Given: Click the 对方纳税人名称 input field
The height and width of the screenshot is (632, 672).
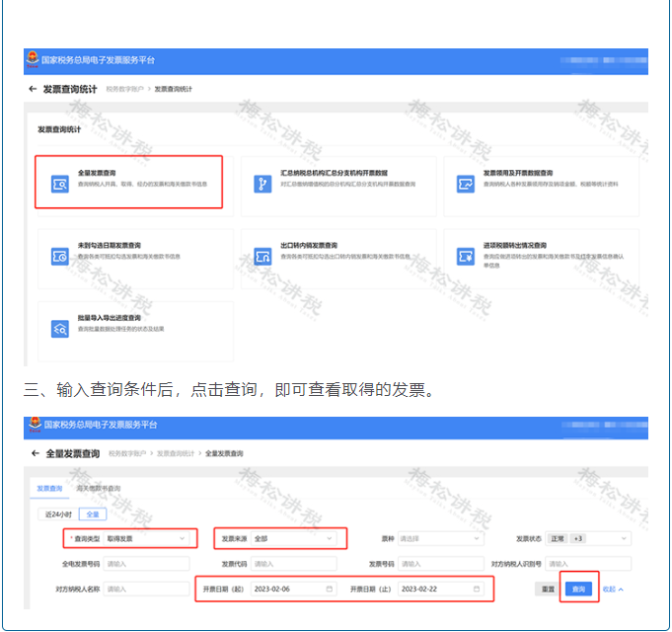Looking at the screenshot, I should click(x=146, y=590).
